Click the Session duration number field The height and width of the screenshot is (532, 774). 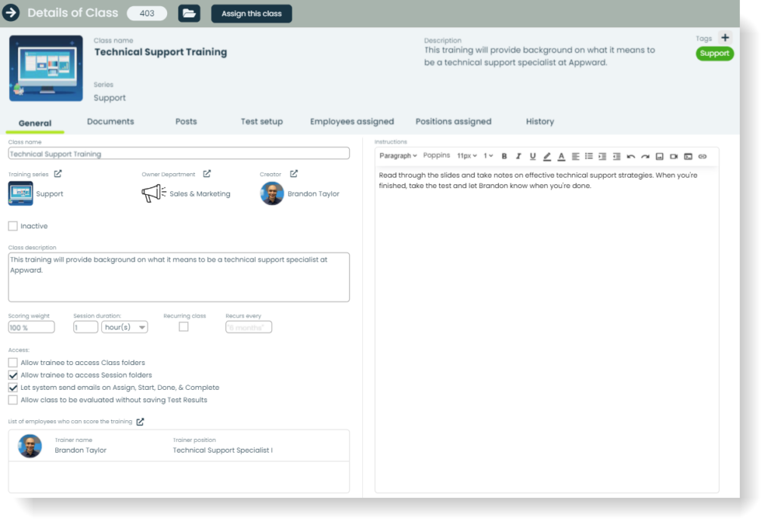(x=85, y=327)
